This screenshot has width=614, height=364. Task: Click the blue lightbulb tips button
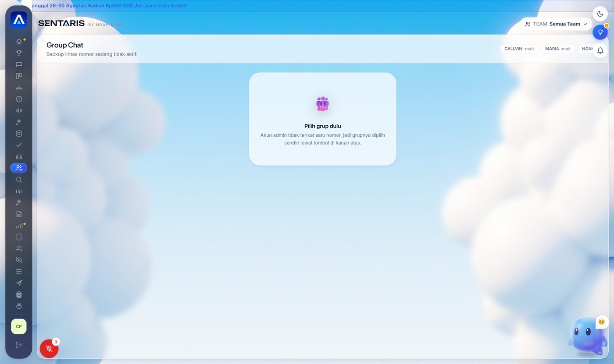pyautogui.click(x=600, y=32)
